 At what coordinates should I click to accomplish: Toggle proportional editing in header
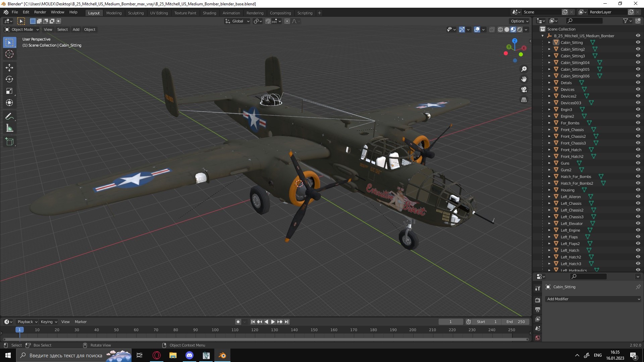[x=287, y=21]
